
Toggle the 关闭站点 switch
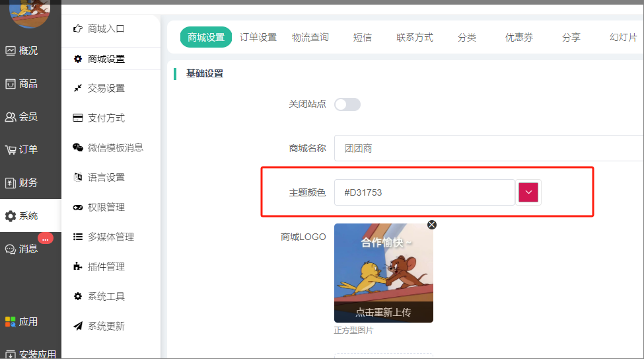click(x=347, y=104)
